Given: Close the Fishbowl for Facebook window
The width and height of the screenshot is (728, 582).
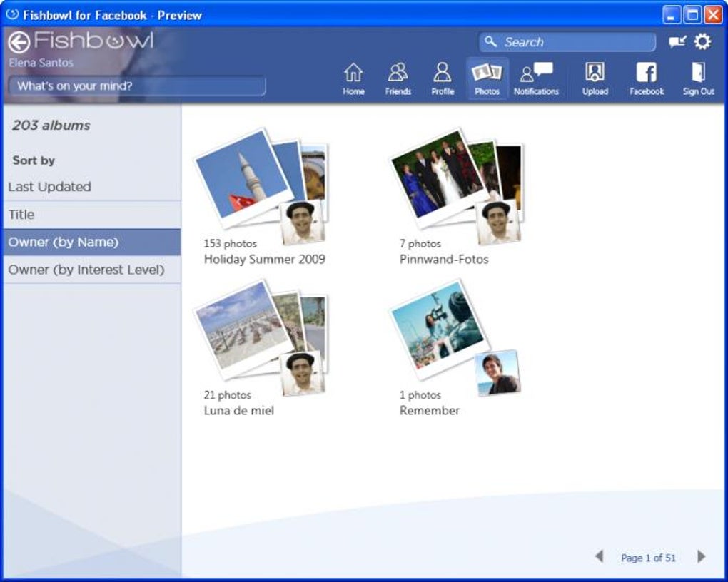Looking at the screenshot, I should [x=713, y=15].
